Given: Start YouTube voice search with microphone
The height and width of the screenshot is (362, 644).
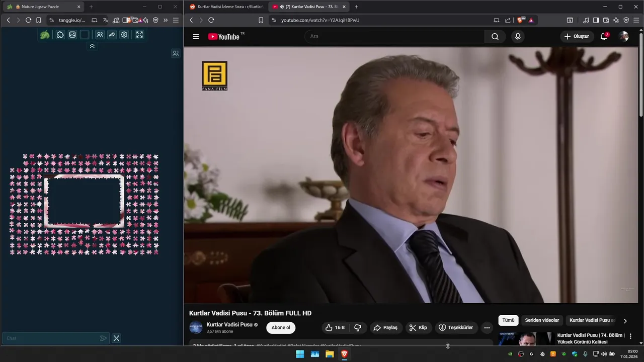Looking at the screenshot, I should point(517,36).
